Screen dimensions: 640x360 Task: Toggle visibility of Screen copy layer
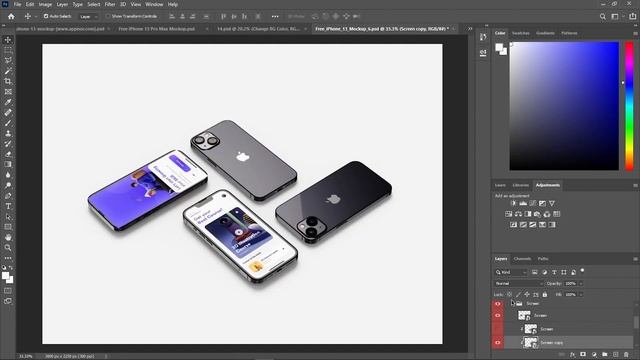tap(498, 342)
